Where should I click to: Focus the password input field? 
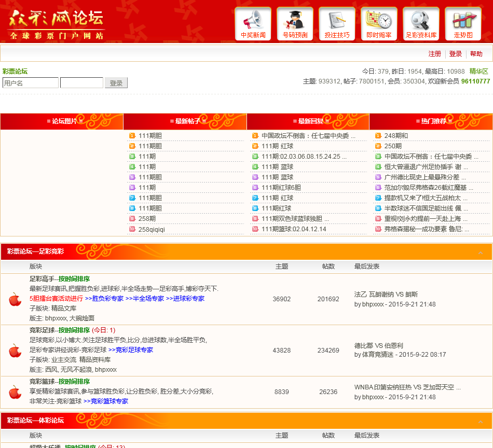tap(82, 83)
